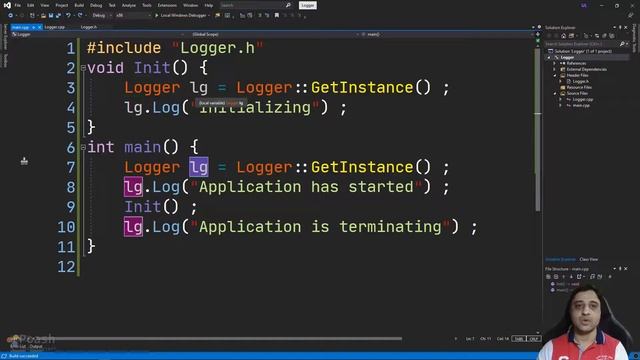Screen dimensions: 640x360
Task: Open the View menu
Action: [44, 5]
